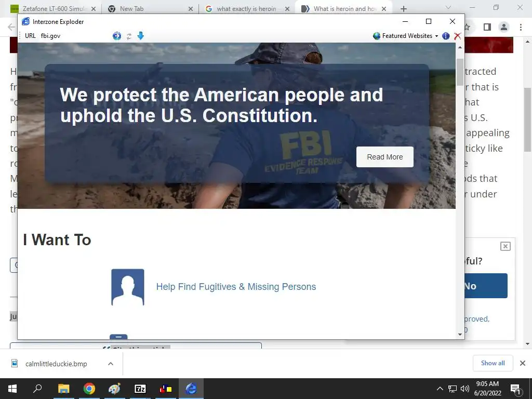This screenshot has width=532, height=399.
Task: Click the Go arrow icon in Interzone Exploder
Action: (117, 36)
